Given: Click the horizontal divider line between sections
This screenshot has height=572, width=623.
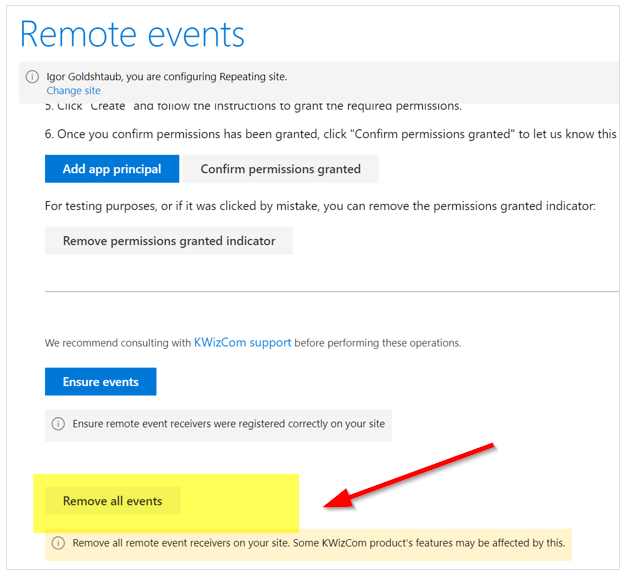Looking at the screenshot, I should tap(332, 292).
